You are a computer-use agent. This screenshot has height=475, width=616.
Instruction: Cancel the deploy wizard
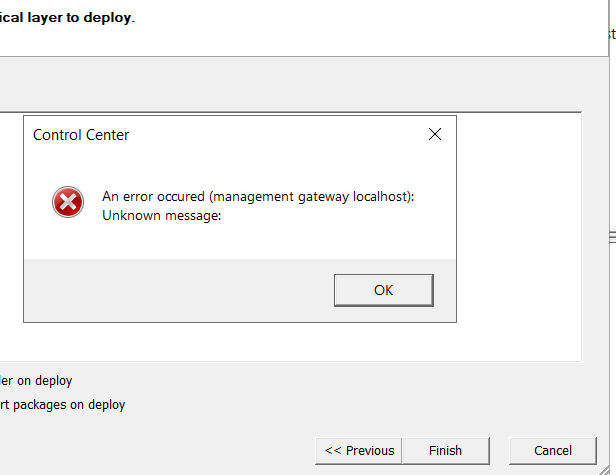[553, 451]
